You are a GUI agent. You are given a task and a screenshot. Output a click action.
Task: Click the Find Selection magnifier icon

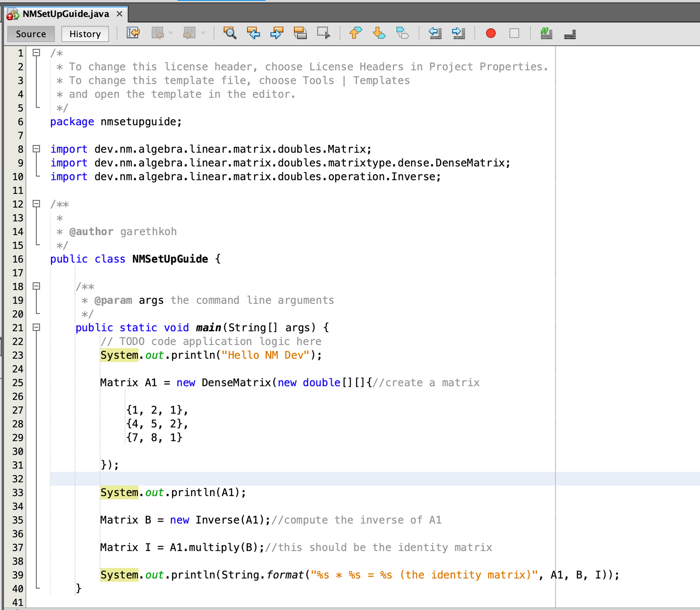(230, 33)
